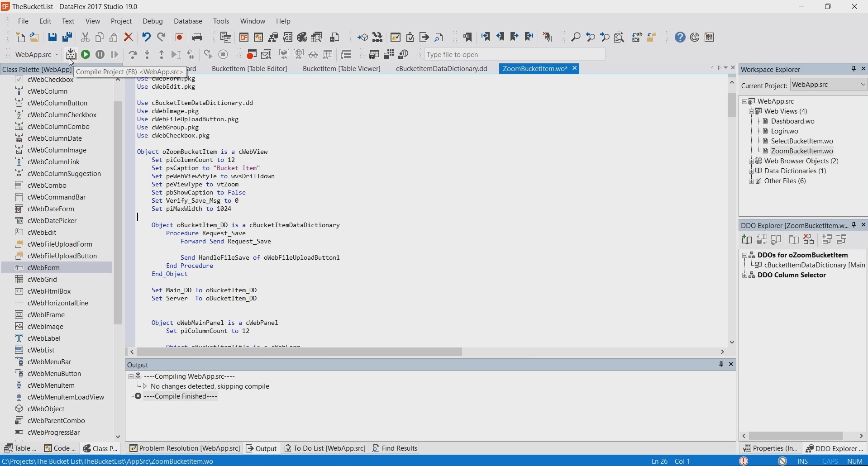Open Problem Resolution [WebApp.src] panel
The width and height of the screenshot is (868, 466).
point(185,449)
